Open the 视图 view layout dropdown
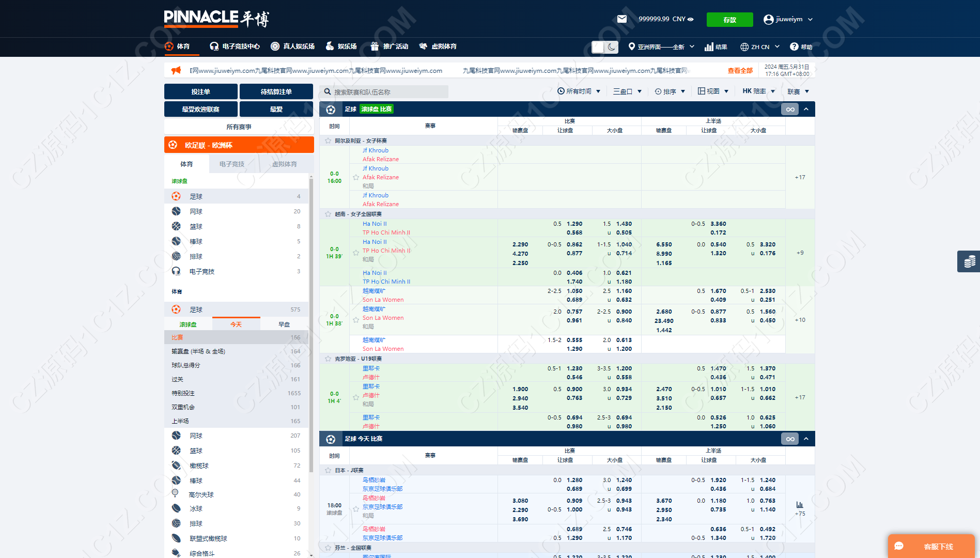The width and height of the screenshot is (980, 558). pos(713,91)
